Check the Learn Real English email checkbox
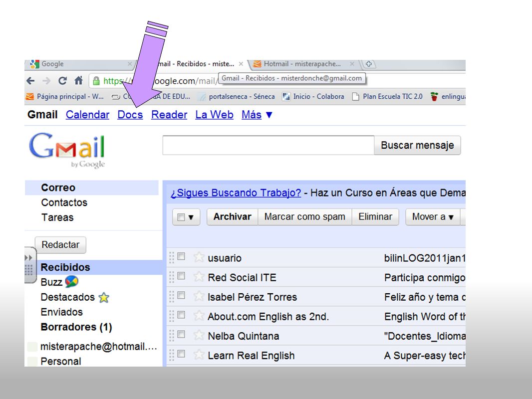532x399 pixels. click(x=181, y=354)
